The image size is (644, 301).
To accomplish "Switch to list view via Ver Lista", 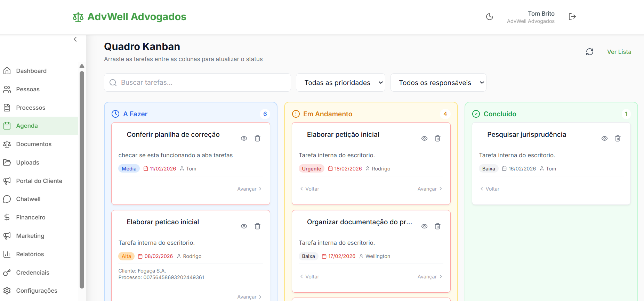I will tap(619, 52).
